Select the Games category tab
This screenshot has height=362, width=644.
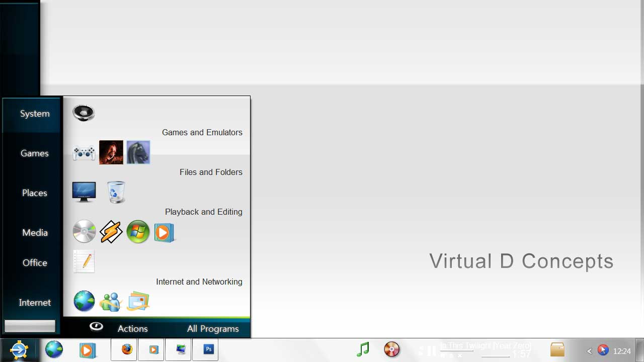[34, 153]
